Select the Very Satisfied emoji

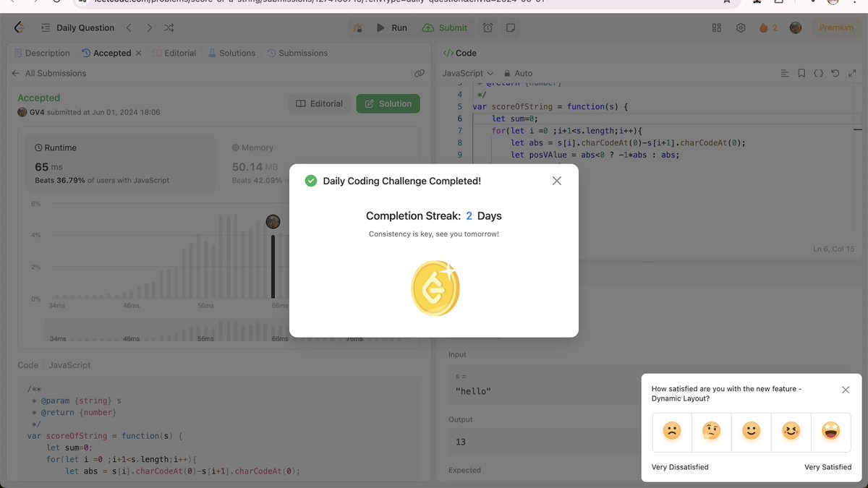pos(830,432)
